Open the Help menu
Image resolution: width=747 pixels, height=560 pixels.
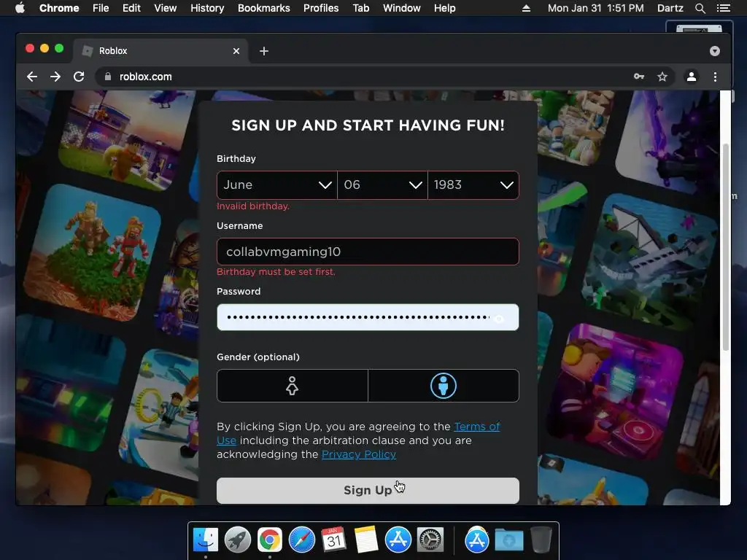pos(444,8)
